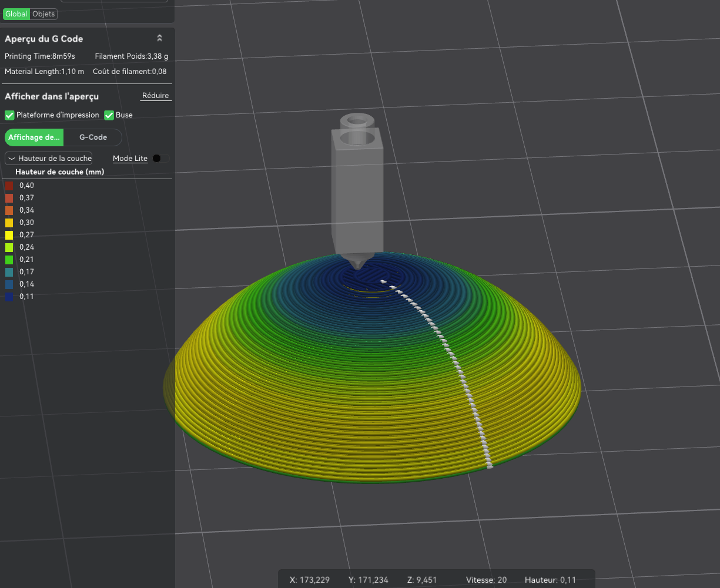Click the 0,40 dark red layer swatch
The height and width of the screenshot is (588, 720).
coord(9,186)
